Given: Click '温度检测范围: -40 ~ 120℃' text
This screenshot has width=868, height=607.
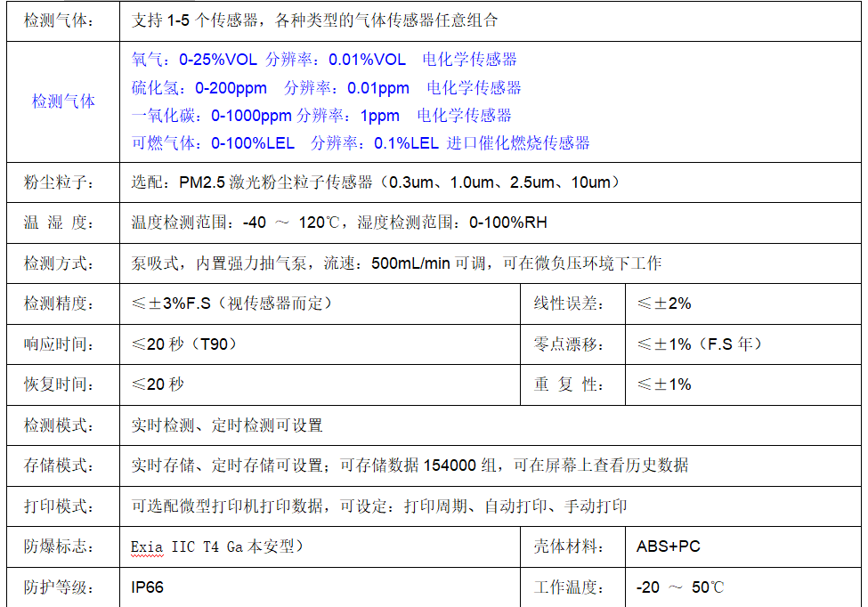Looking at the screenshot, I should [235, 223].
